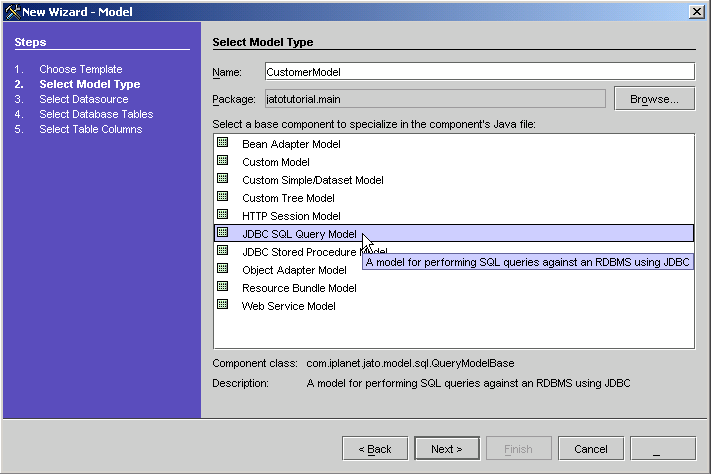
Task: Select the Custom Model entry
Action: coord(453,162)
